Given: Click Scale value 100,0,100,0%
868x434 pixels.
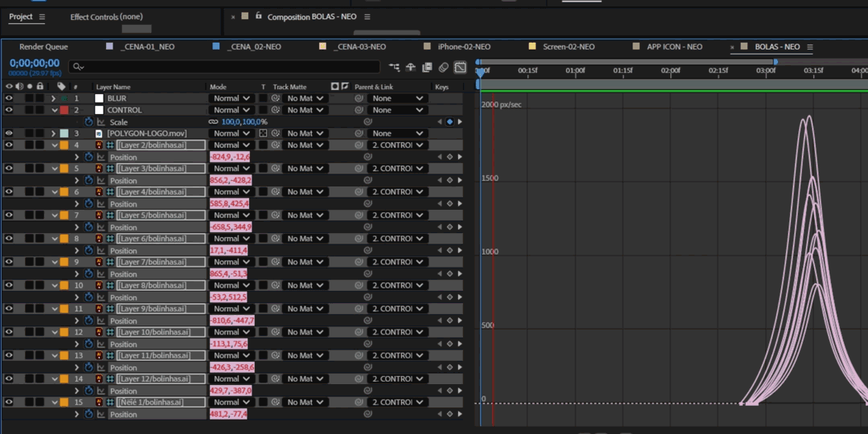Looking at the screenshot, I should click(244, 122).
